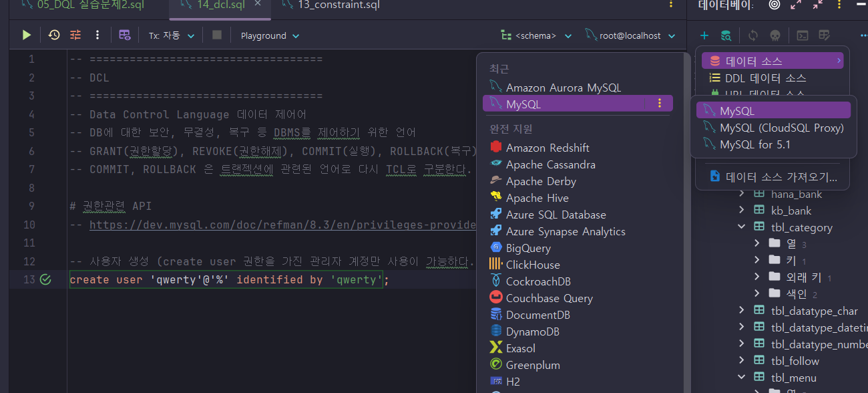Click the add (+) button in database panel

[704, 35]
